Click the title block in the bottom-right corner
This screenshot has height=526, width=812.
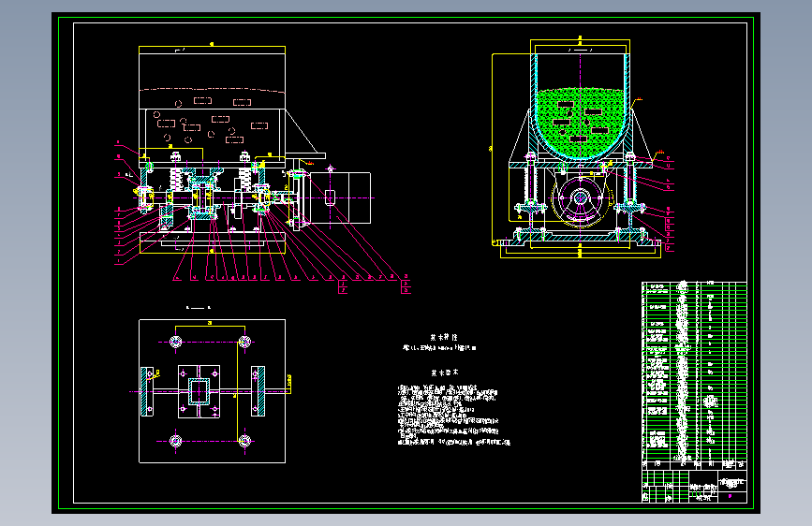point(694,486)
